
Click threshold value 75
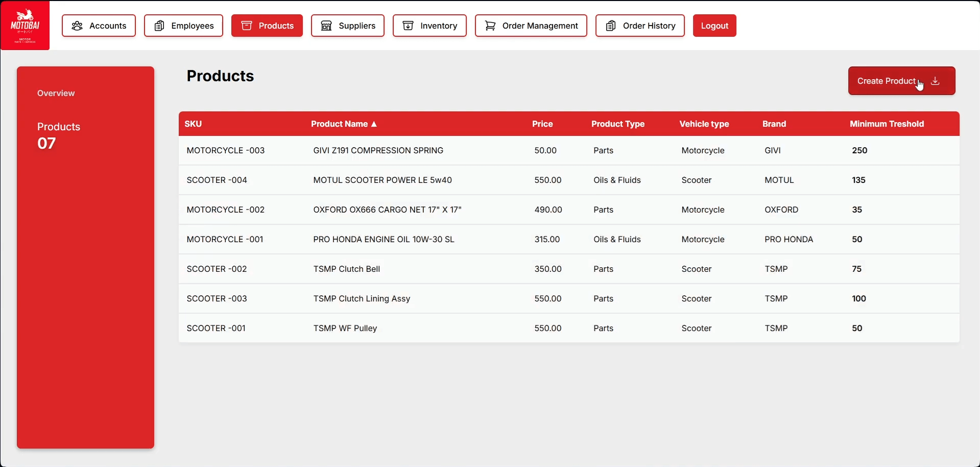(x=856, y=269)
